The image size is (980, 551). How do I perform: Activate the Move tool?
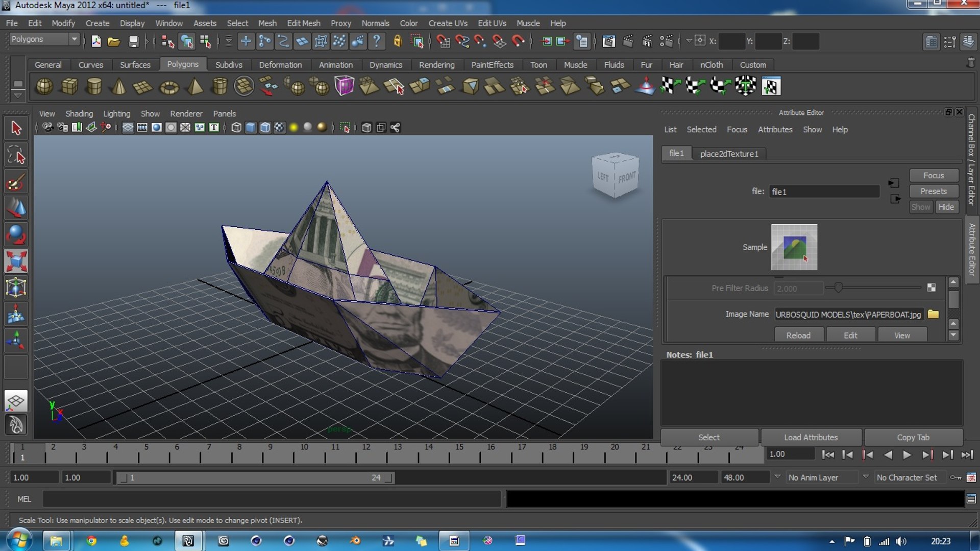click(16, 208)
